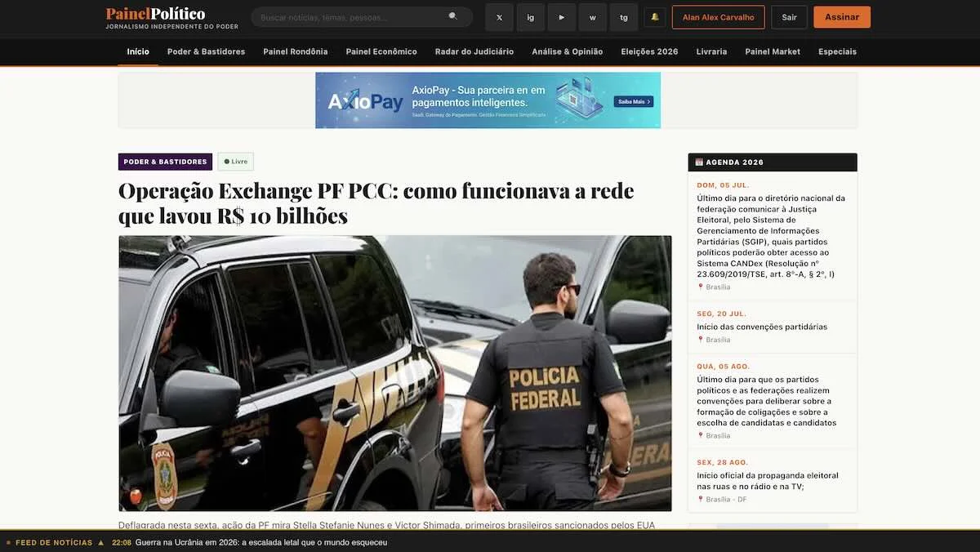Screen dimensions: 980x552
Task: Click the 22:08 ticker timestamp
Action: tap(121, 542)
